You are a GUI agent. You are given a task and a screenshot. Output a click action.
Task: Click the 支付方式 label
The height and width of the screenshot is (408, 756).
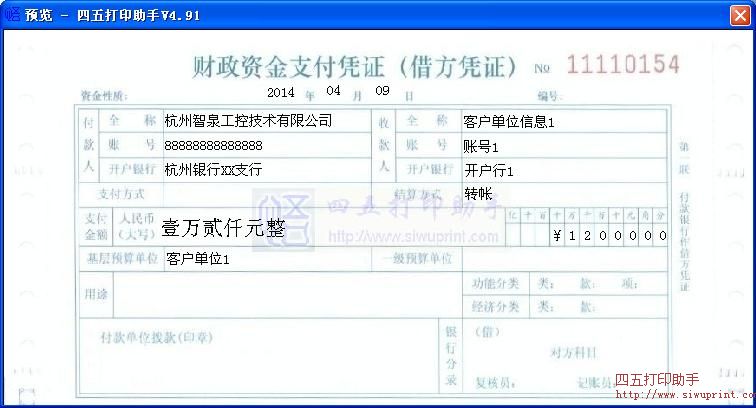[x=121, y=194]
